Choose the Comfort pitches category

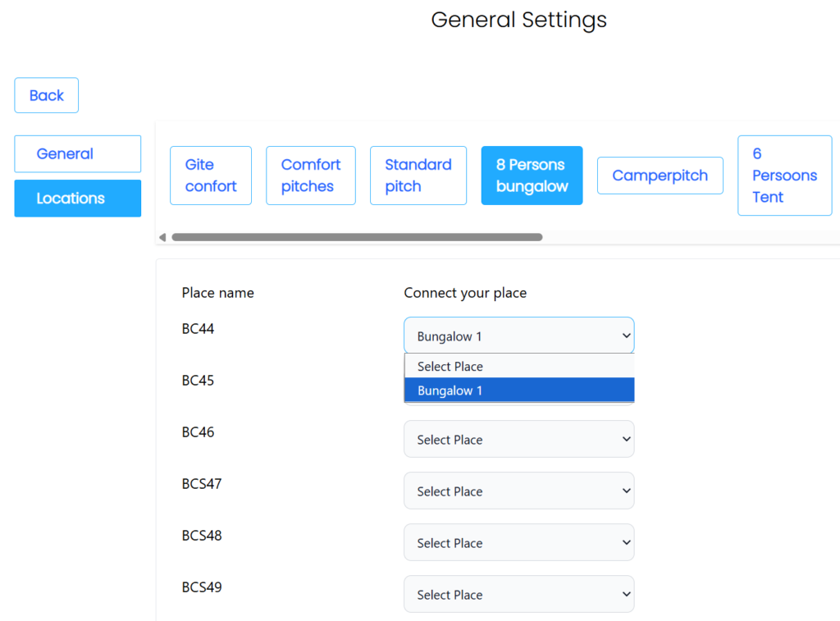coord(310,176)
